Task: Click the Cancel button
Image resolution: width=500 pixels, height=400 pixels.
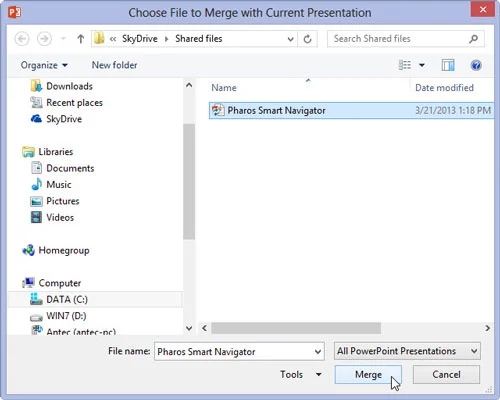Action: [446, 374]
